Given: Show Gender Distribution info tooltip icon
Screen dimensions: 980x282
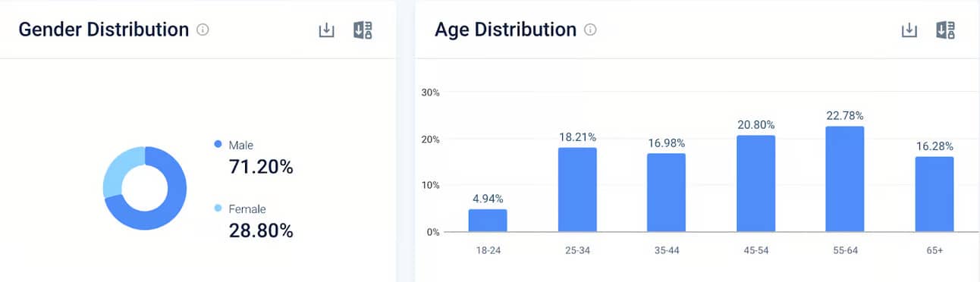Looking at the screenshot, I should (203, 30).
